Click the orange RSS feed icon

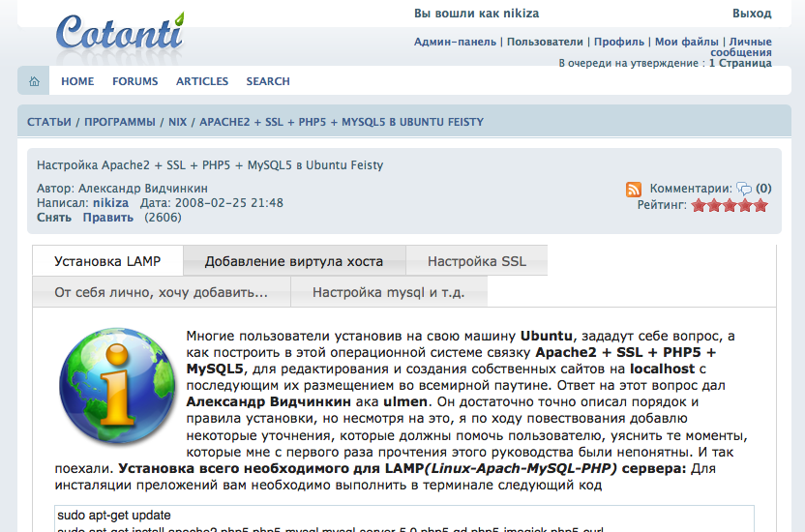[x=634, y=190]
